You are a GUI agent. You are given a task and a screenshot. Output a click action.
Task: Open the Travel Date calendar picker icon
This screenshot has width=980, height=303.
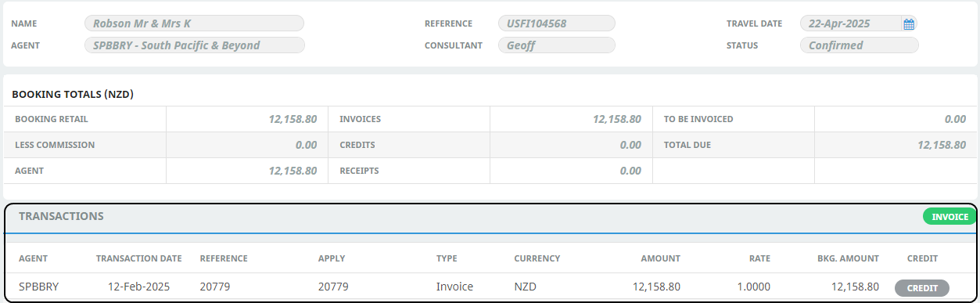909,24
